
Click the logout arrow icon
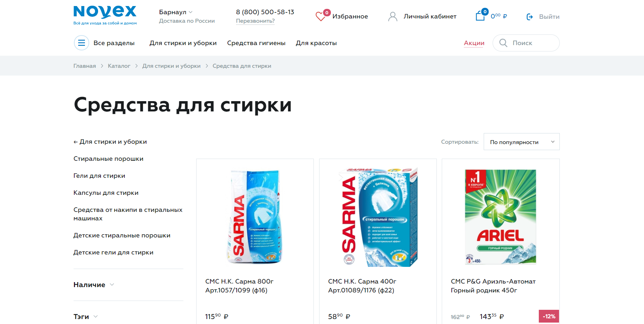pos(530,17)
